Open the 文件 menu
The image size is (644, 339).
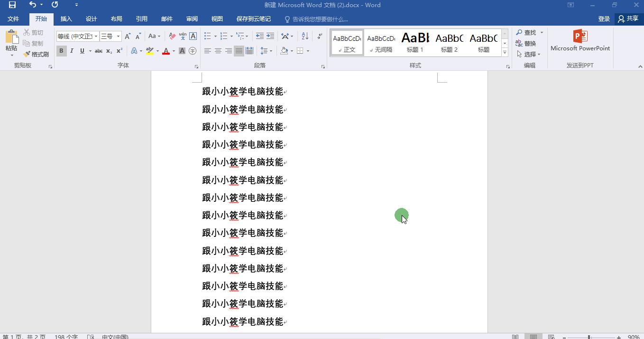pos(14,19)
